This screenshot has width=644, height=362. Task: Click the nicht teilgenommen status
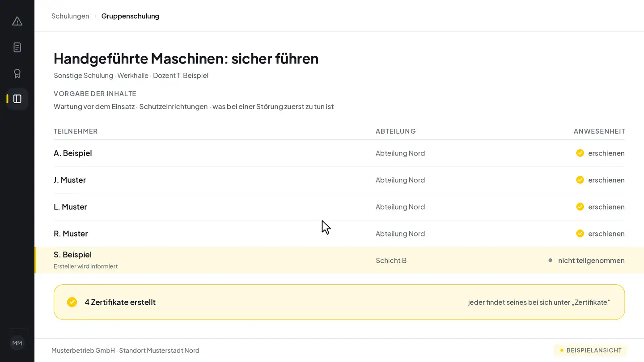[x=591, y=261]
